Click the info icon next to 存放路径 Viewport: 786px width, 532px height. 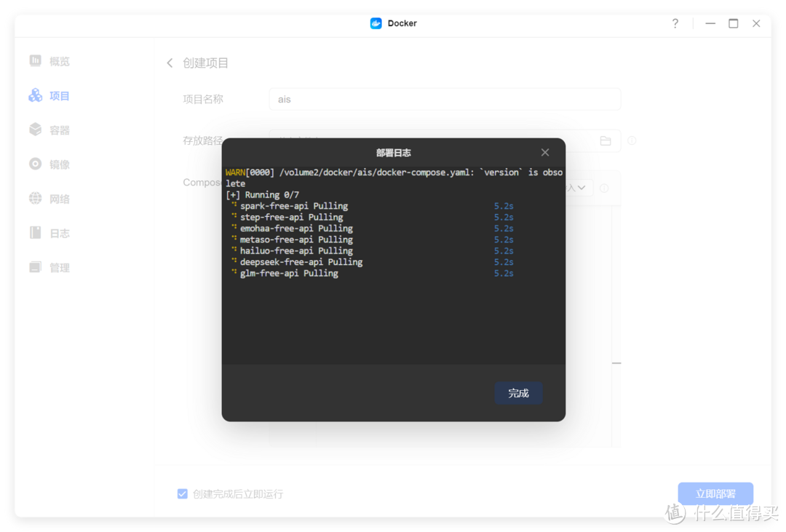point(632,141)
